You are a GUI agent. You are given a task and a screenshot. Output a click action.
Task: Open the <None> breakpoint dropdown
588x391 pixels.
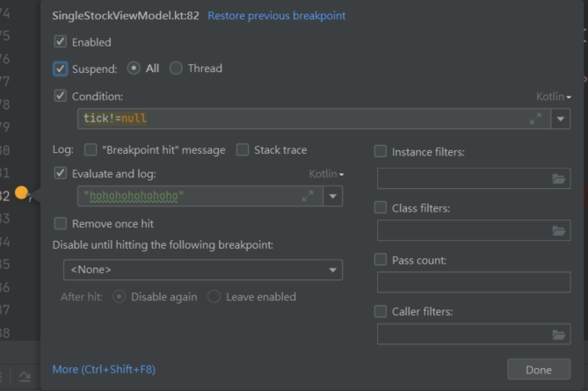202,270
